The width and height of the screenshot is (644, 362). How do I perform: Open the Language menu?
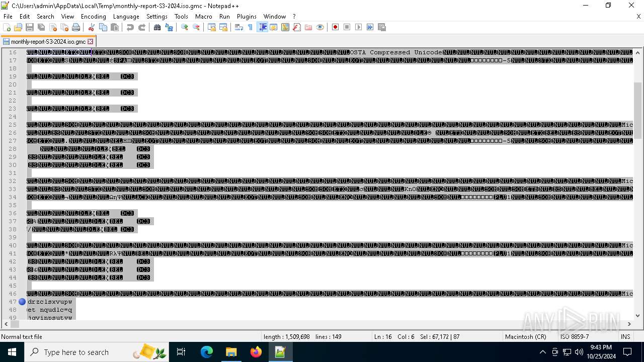(x=126, y=16)
